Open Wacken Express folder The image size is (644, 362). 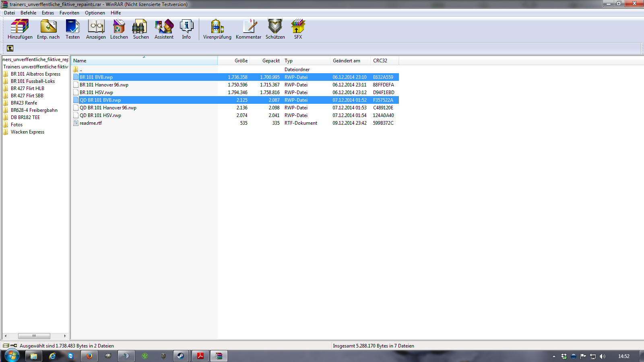27,132
